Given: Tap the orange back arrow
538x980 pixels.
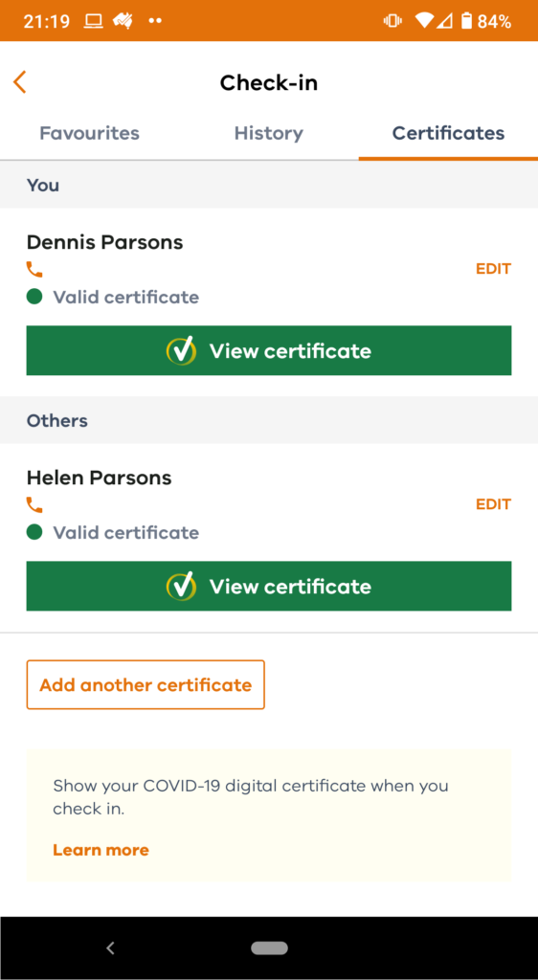Looking at the screenshot, I should point(20,82).
